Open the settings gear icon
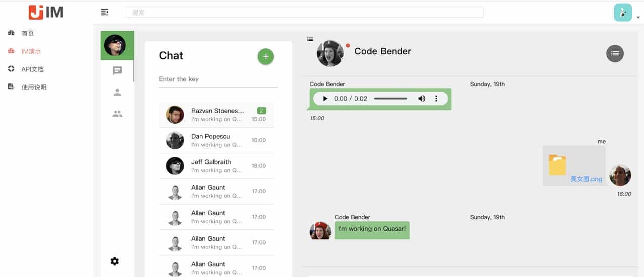644x277 pixels. tap(115, 261)
